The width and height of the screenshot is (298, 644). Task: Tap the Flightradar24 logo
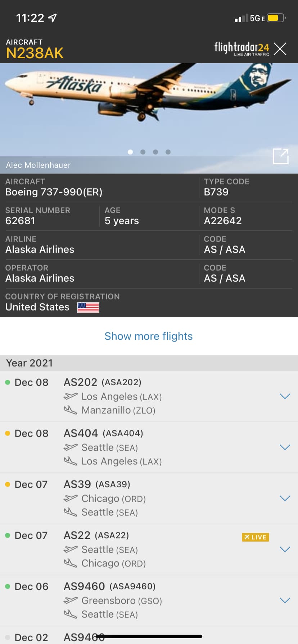241,49
